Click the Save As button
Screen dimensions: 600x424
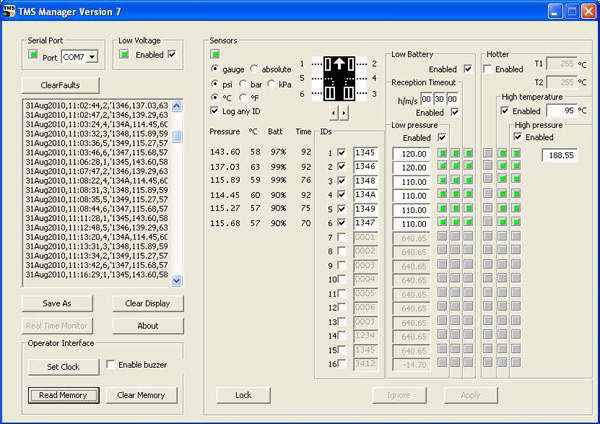[x=57, y=303]
